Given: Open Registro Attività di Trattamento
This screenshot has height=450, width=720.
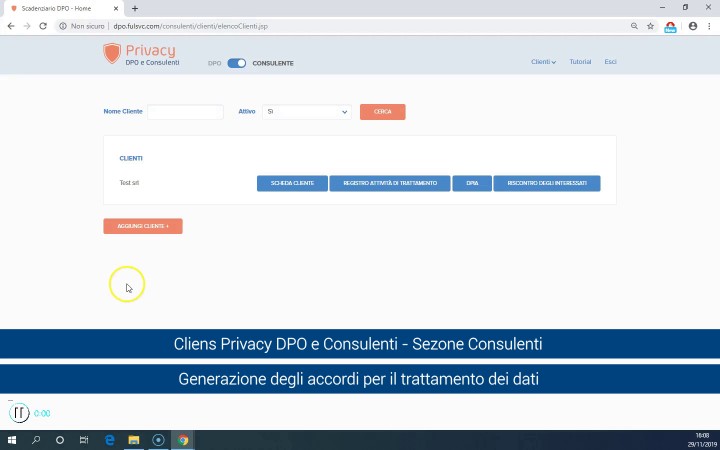Looking at the screenshot, I should pyautogui.click(x=390, y=183).
